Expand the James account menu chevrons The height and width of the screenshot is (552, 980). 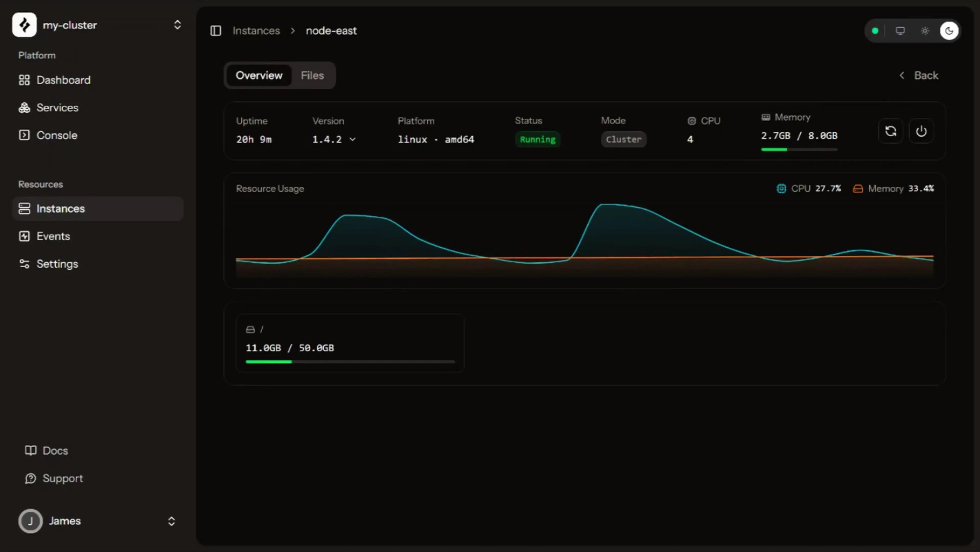point(172,521)
